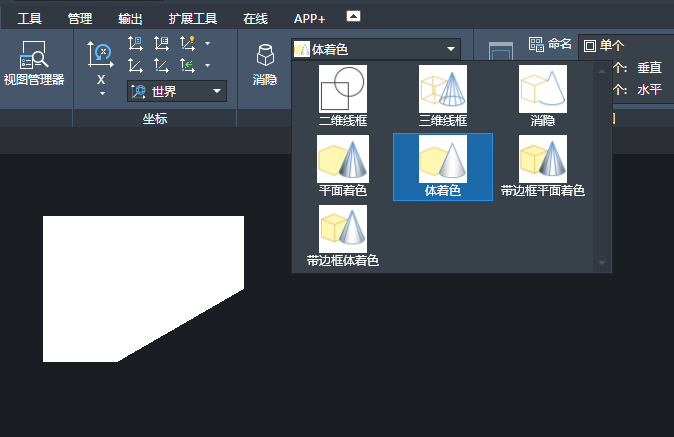Viewport: 674px width, 437px height.
Task: Select 消隐 visual style in gallery
Action: pos(542,95)
